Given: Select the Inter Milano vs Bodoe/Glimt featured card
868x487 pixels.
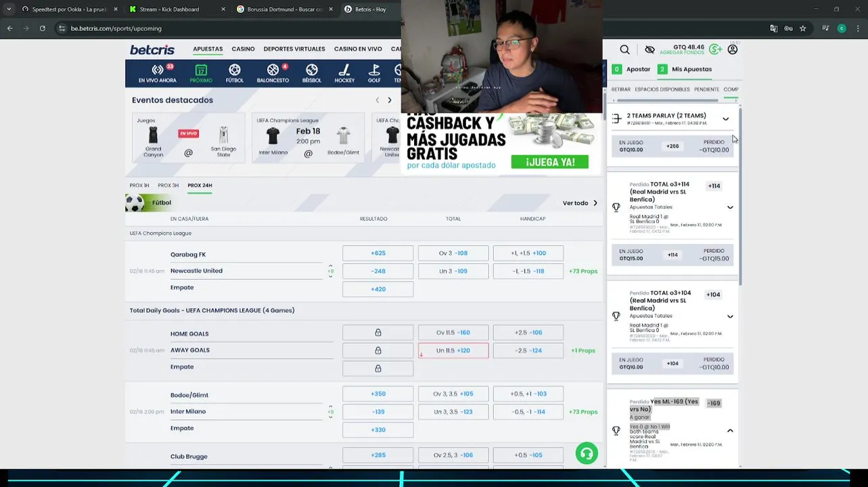Looking at the screenshot, I should 308,137.
